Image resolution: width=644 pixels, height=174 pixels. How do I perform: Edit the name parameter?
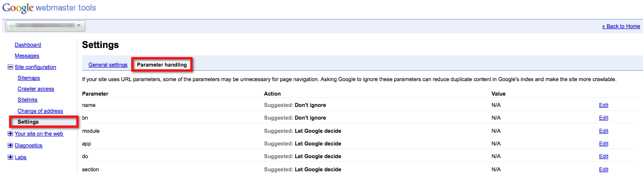pos(604,105)
